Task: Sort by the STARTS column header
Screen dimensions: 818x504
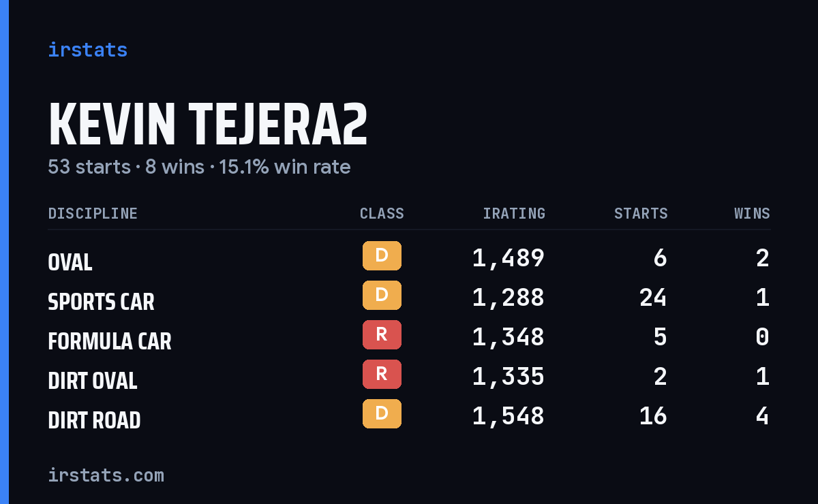Action: pyautogui.click(x=641, y=214)
